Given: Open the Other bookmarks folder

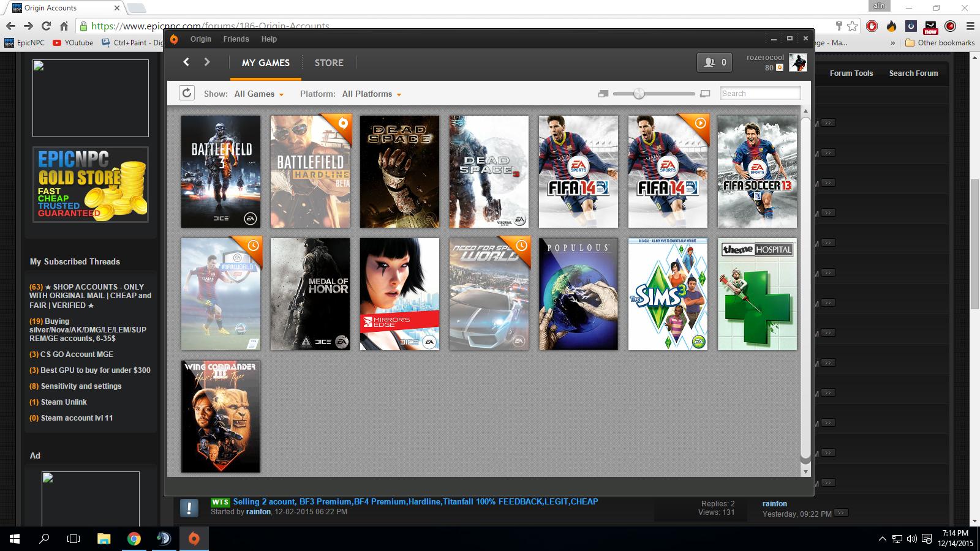Looking at the screenshot, I should pyautogui.click(x=940, y=43).
